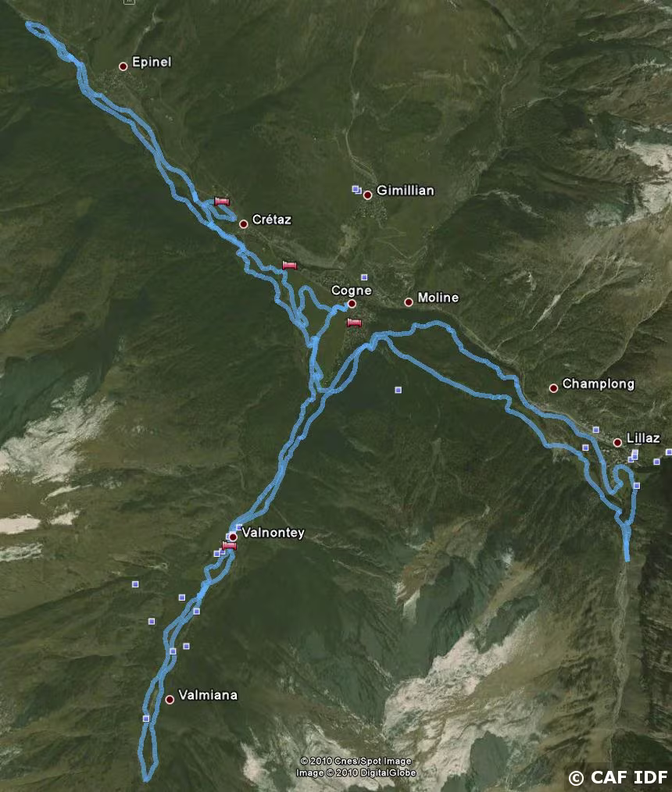Click the Valmiana label text
This screenshot has width=672, height=792.
[208, 695]
